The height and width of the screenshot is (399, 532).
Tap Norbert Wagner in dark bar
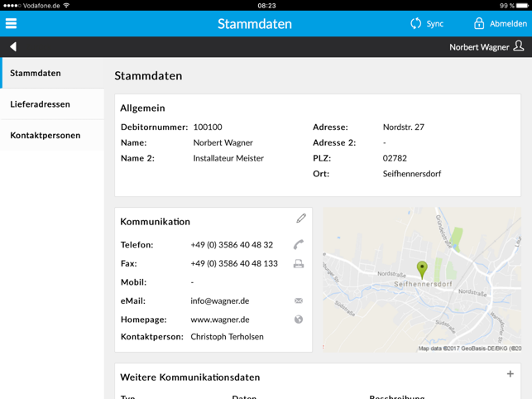(x=479, y=47)
